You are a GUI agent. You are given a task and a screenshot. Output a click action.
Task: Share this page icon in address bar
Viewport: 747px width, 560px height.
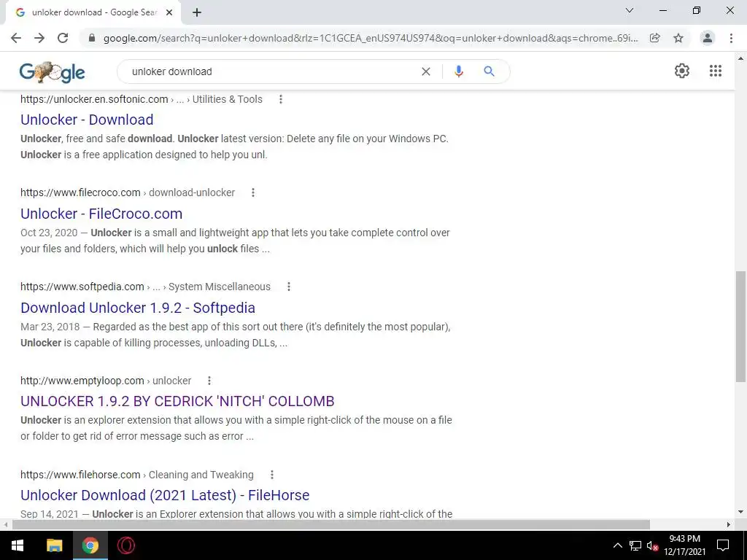pos(655,38)
